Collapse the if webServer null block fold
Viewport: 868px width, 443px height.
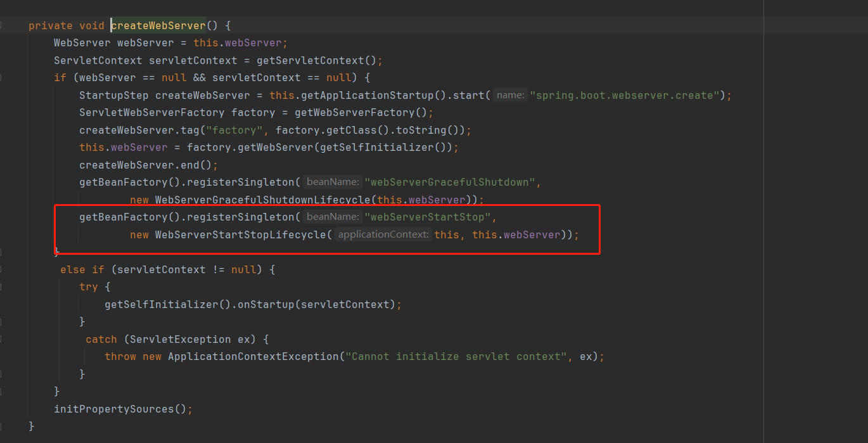click(2, 78)
